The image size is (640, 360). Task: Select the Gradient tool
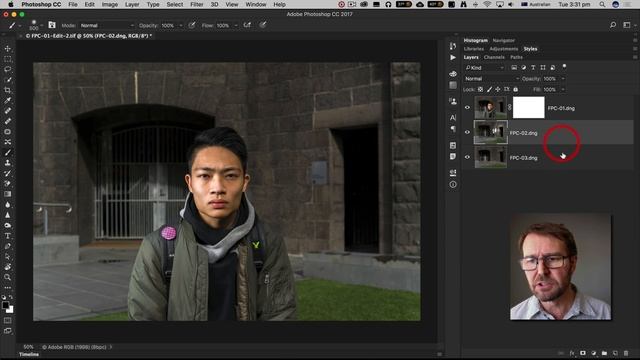coord(8,194)
